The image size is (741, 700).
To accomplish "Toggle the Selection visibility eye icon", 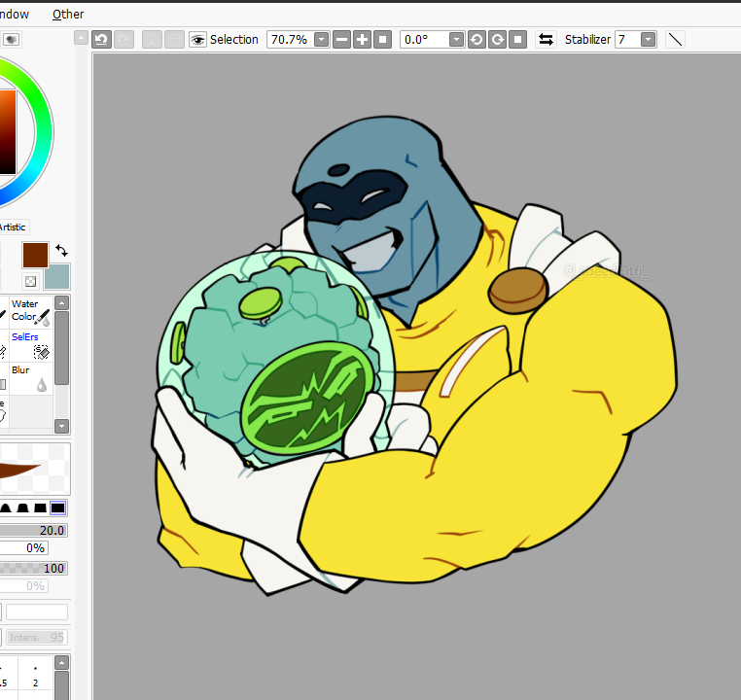I will (197, 40).
